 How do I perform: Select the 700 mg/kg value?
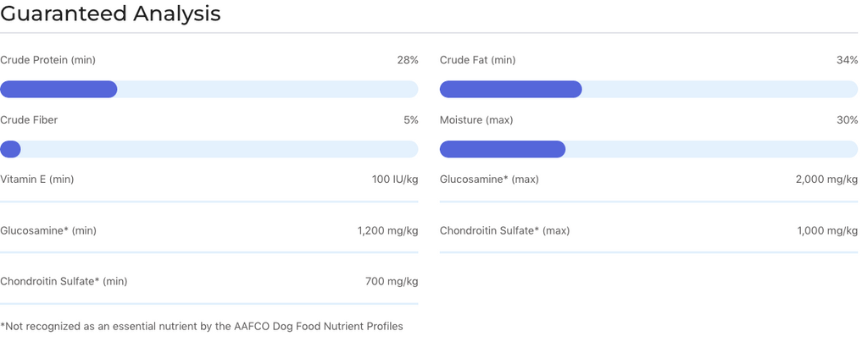pos(392,281)
